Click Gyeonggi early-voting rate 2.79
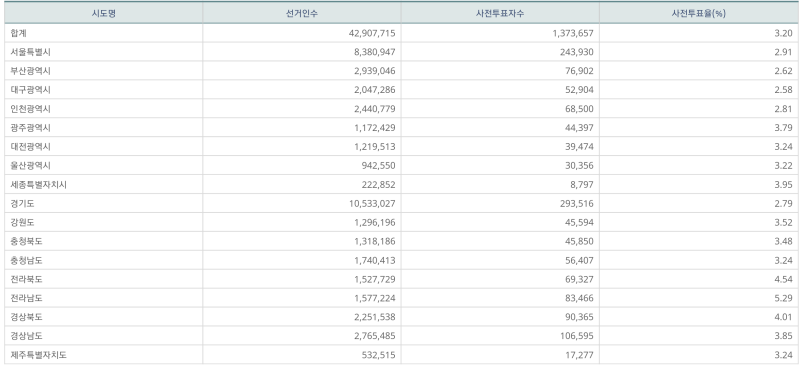800x369 pixels. (x=783, y=204)
